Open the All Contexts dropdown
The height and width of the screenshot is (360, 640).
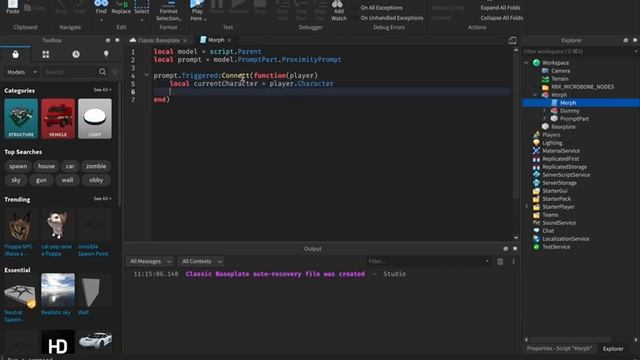click(x=202, y=261)
